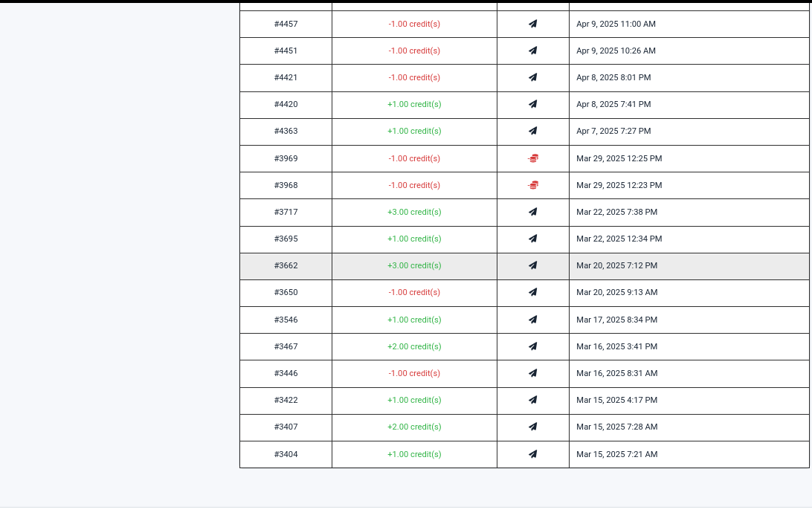The height and width of the screenshot is (521, 812).
Task: Click the -1.00 credit(s) amount in row #3969
Action: (414, 158)
